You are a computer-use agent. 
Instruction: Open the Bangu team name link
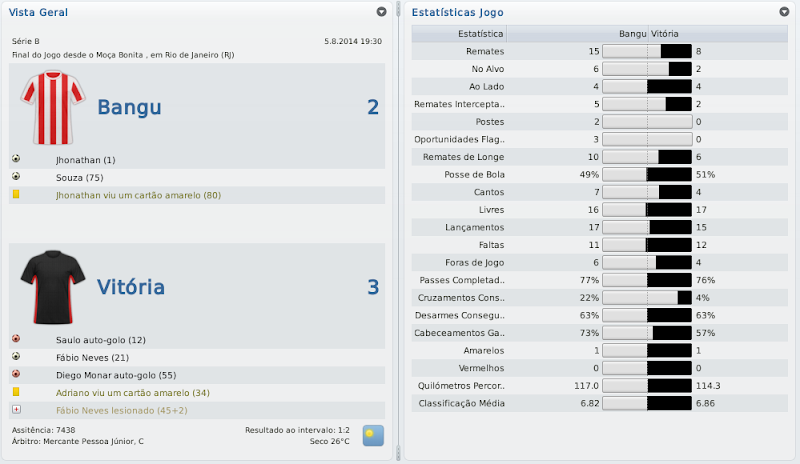(x=129, y=107)
